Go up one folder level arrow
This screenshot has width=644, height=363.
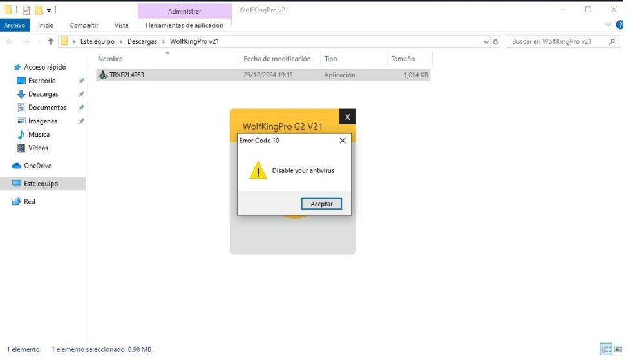pyautogui.click(x=50, y=41)
